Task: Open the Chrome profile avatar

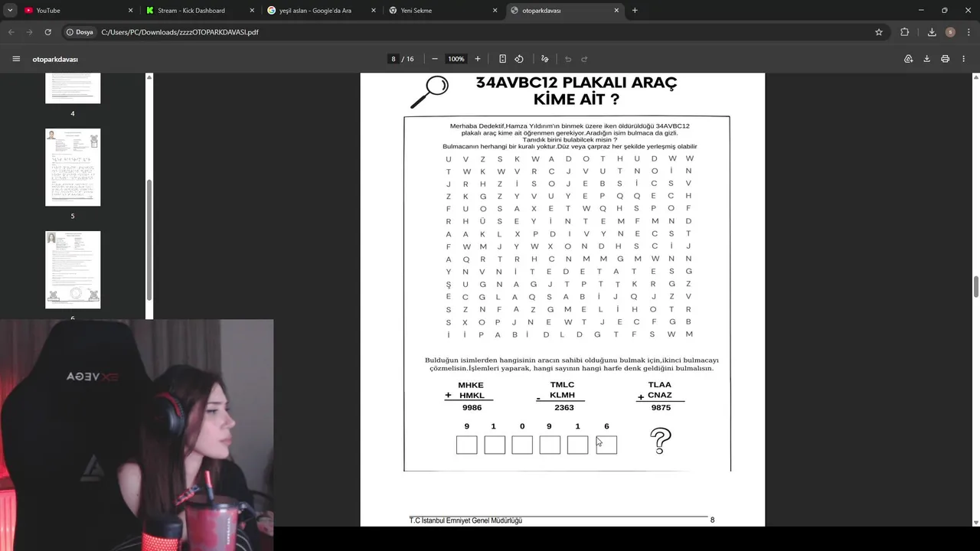Action: tap(950, 32)
